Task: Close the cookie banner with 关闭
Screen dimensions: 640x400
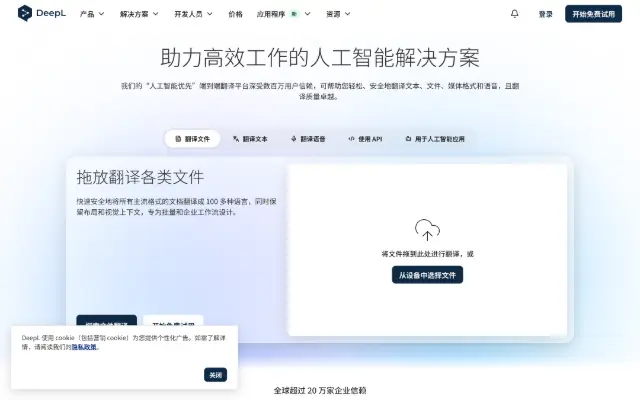Action: 216,375
